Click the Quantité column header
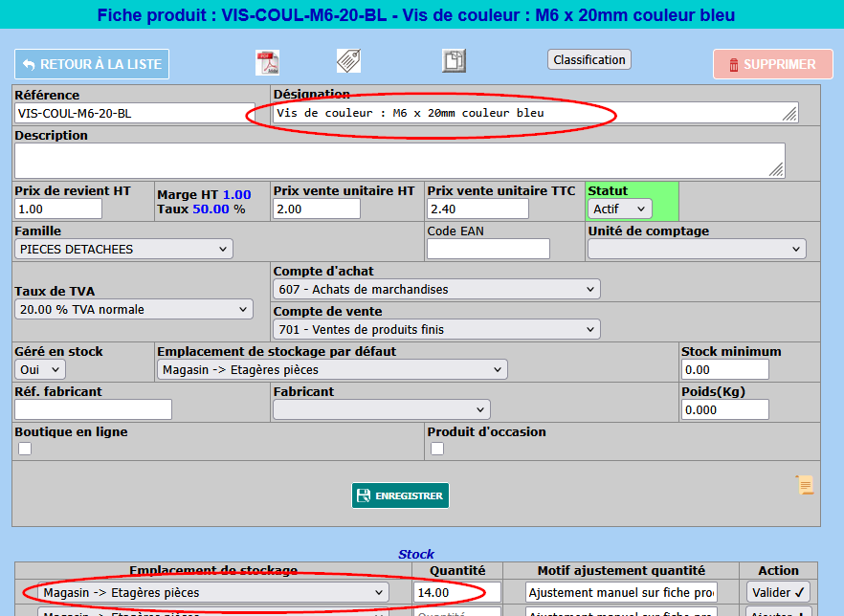Image resolution: width=844 pixels, height=616 pixels. tap(457, 571)
